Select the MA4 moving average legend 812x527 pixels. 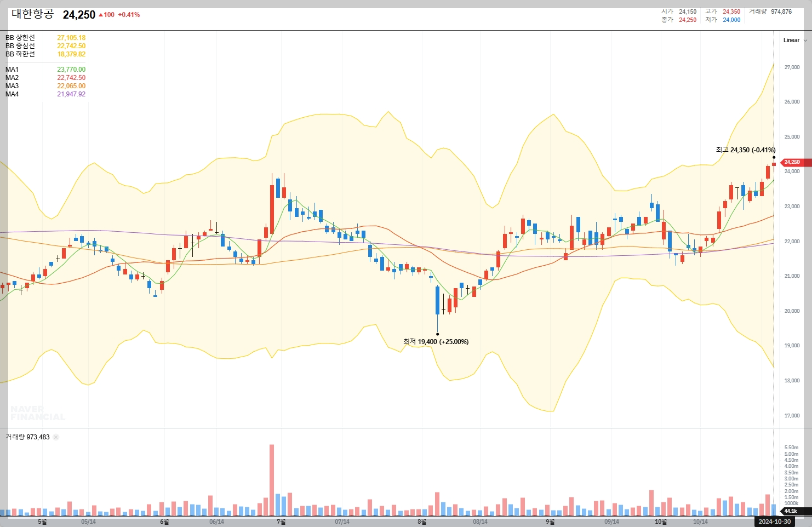click(x=45, y=94)
